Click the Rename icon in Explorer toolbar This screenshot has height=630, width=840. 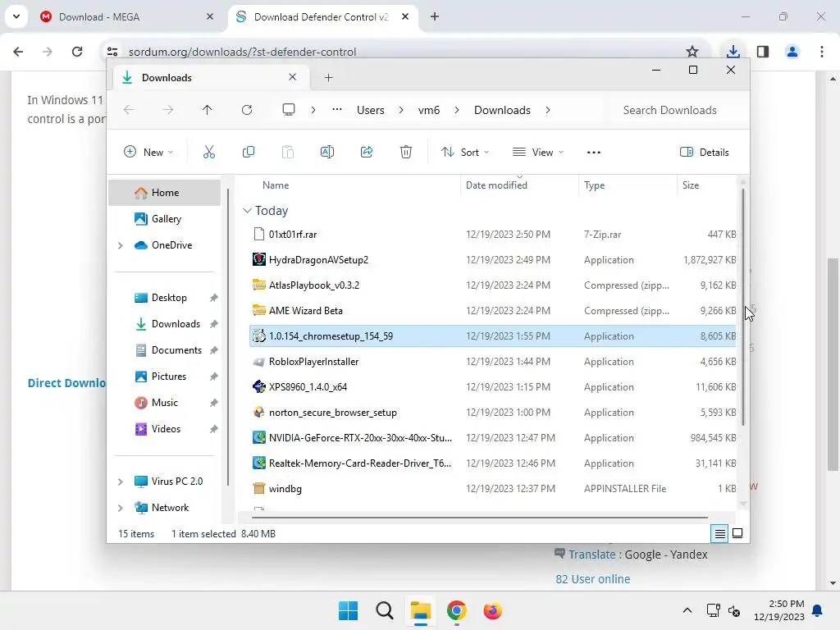coord(327,152)
